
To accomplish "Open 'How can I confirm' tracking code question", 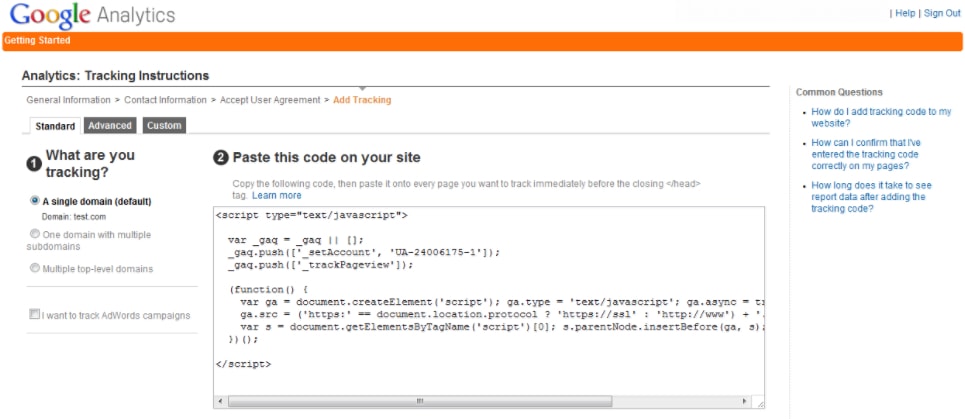I will point(867,154).
